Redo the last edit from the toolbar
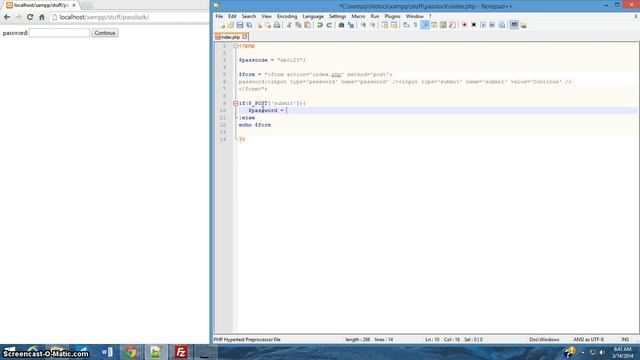640x360 pixels. [329, 25]
